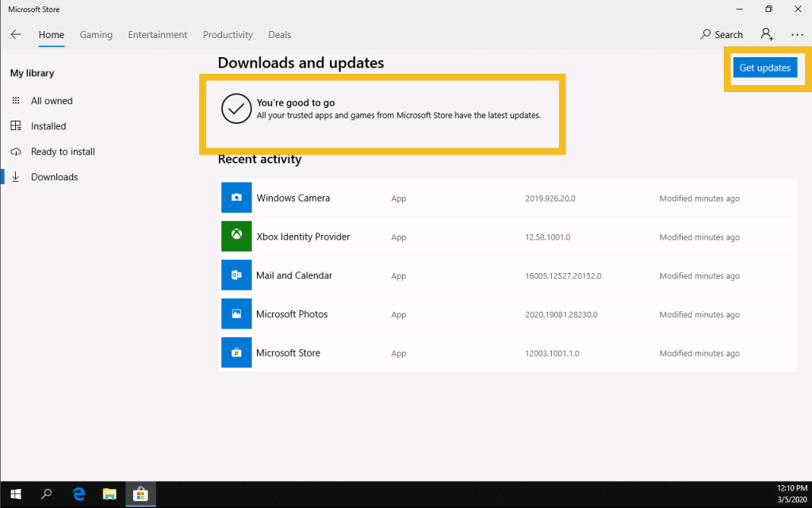Screen dimensions: 812x508
Task: Click the Recent activity heading
Action: (x=259, y=159)
